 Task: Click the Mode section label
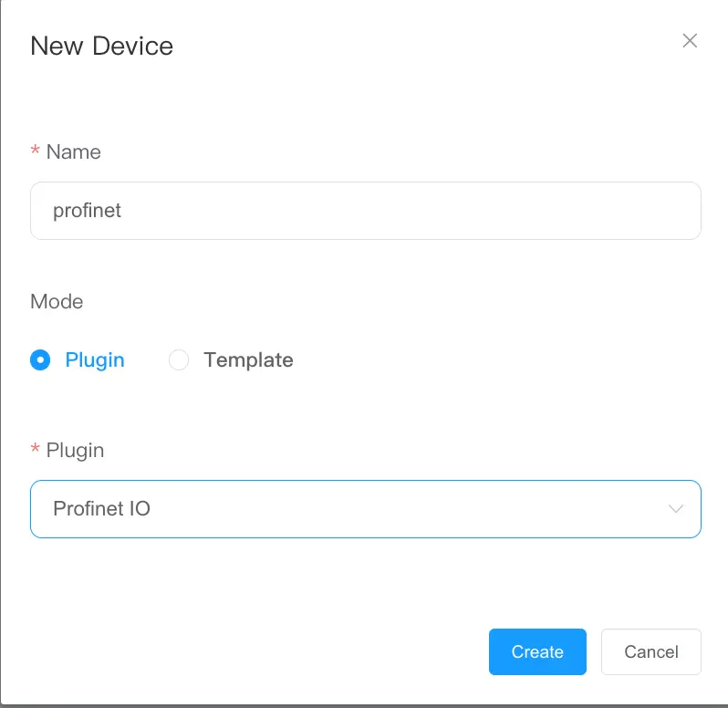[x=57, y=301]
